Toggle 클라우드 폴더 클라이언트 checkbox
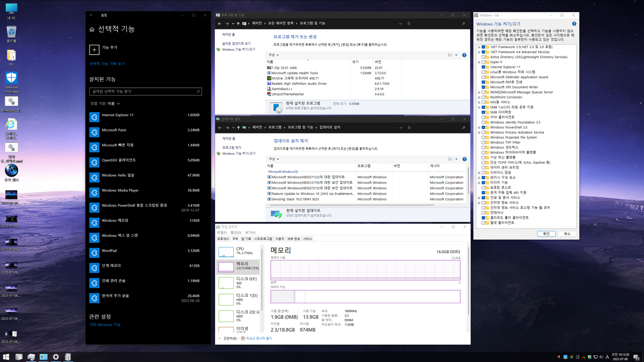The width and height of the screenshot is (644, 362). [483, 218]
